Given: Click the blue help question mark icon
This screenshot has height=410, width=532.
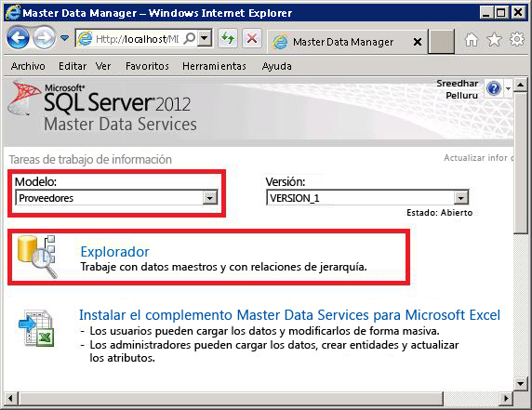Looking at the screenshot, I should click(494, 89).
